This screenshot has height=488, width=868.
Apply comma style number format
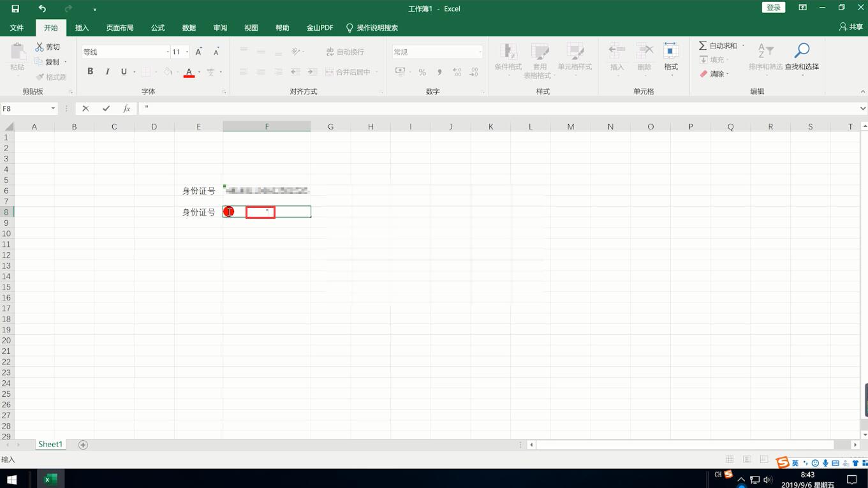click(439, 72)
